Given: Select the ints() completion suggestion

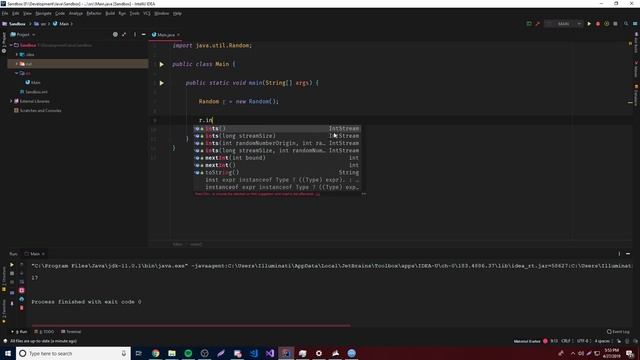Looking at the screenshot, I should [277, 129].
